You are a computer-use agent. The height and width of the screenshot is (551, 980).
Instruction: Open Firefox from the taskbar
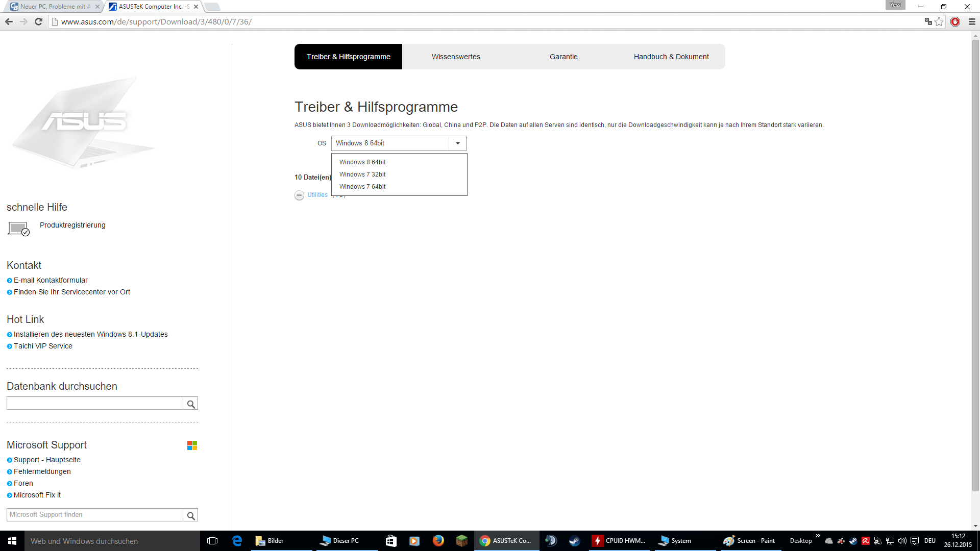438,541
